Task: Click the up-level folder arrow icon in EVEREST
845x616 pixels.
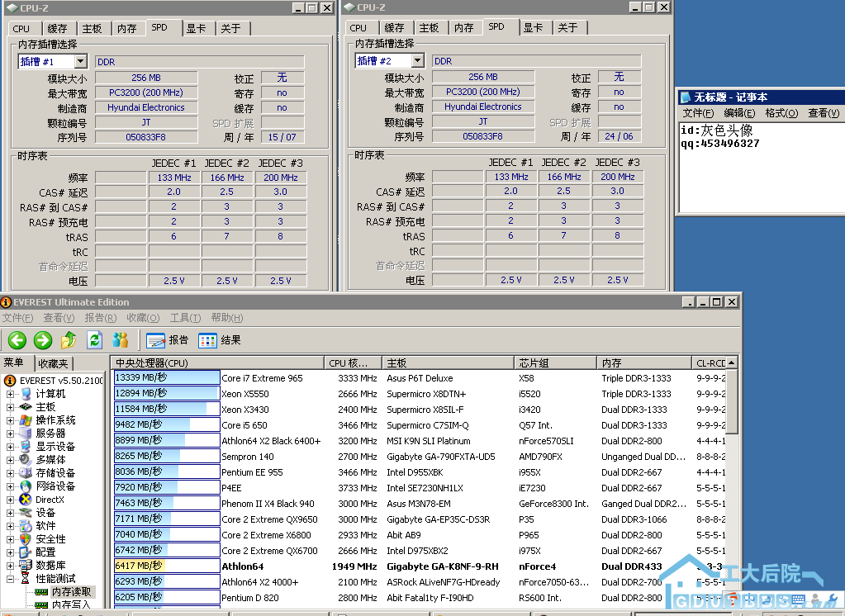Action: pos(69,340)
